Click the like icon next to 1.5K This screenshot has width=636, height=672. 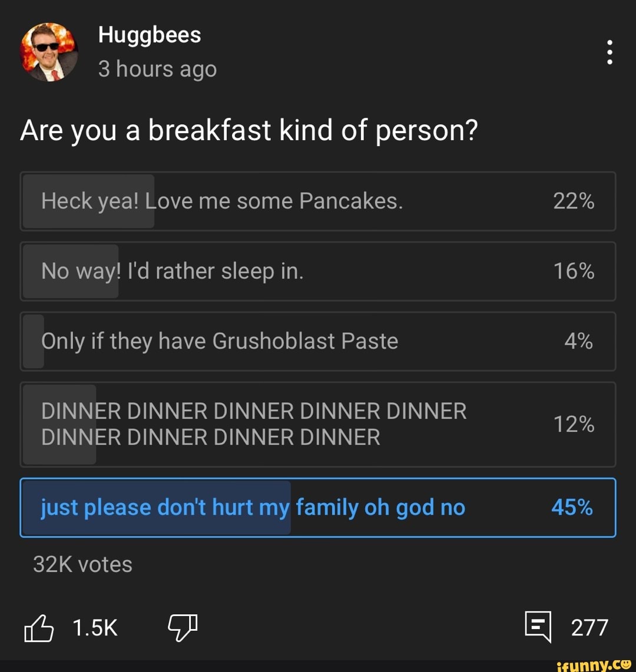point(39,628)
